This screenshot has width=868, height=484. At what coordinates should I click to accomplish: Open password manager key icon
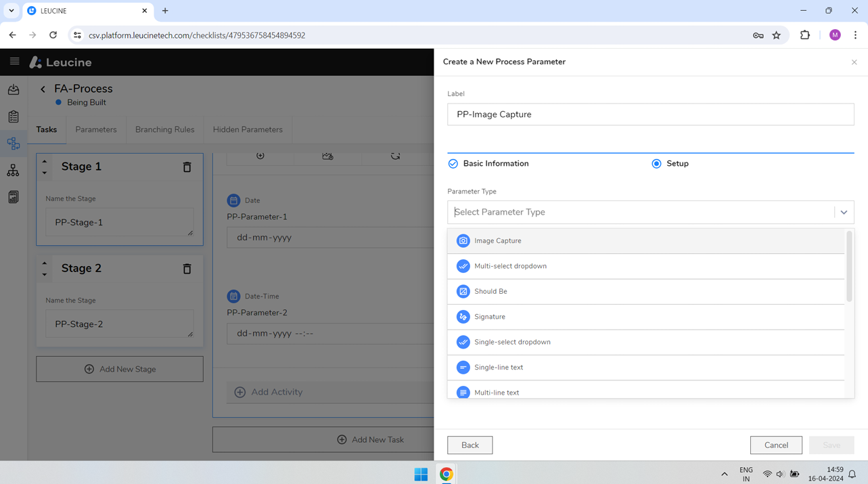[758, 35]
